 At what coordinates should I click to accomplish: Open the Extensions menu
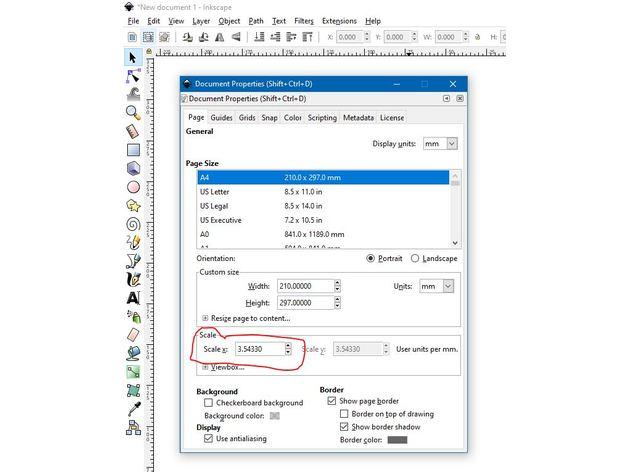pos(339,21)
